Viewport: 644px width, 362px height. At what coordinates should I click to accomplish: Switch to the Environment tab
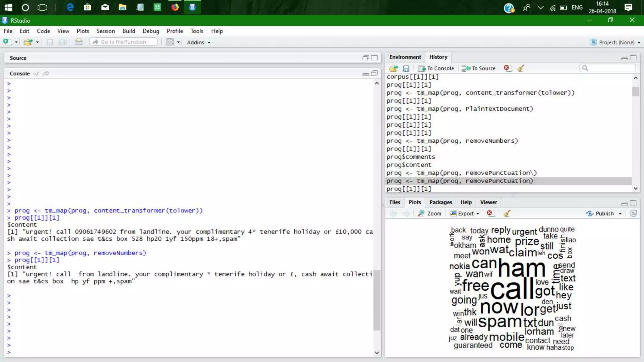[405, 57]
